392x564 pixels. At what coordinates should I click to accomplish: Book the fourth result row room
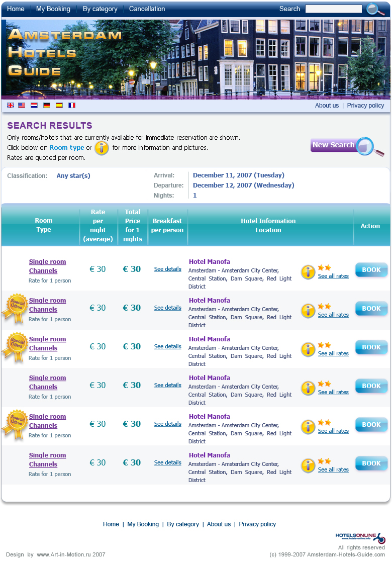371,386
